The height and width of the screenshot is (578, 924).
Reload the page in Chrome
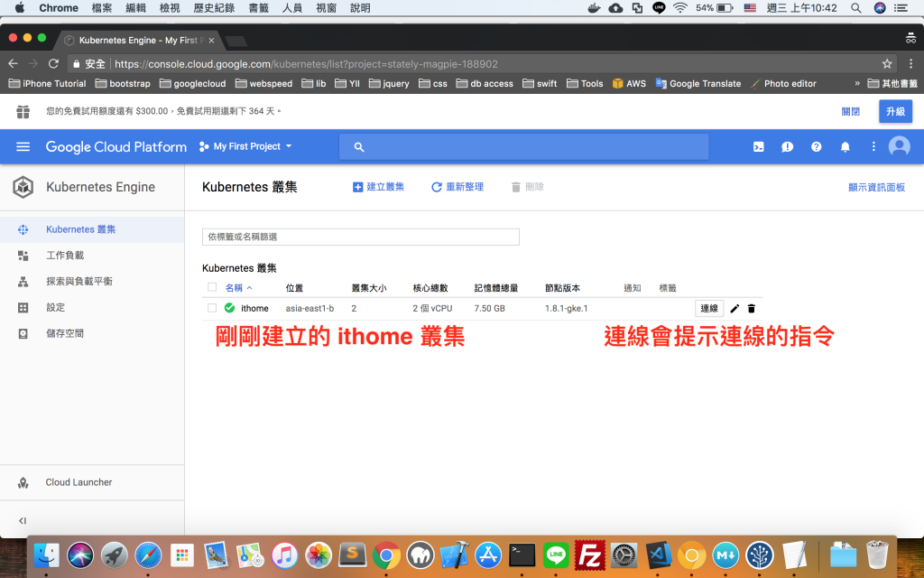click(x=53, y=64)
